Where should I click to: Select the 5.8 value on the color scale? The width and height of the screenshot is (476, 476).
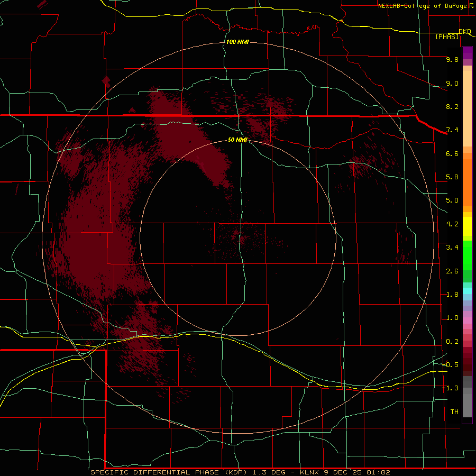tap(452, 177)
